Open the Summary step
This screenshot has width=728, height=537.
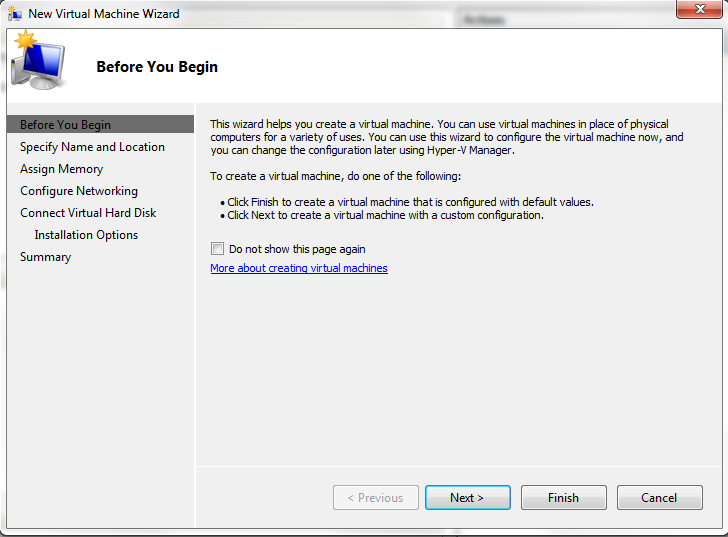tap(46, 257)
